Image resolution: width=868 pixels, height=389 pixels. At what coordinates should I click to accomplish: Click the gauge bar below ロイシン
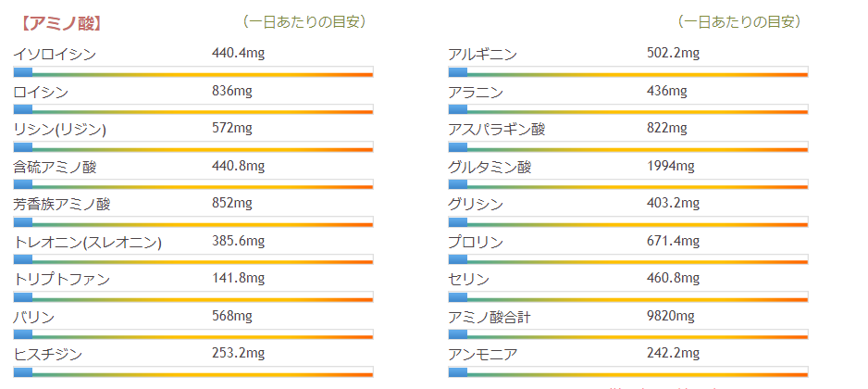tap(193, 109)
